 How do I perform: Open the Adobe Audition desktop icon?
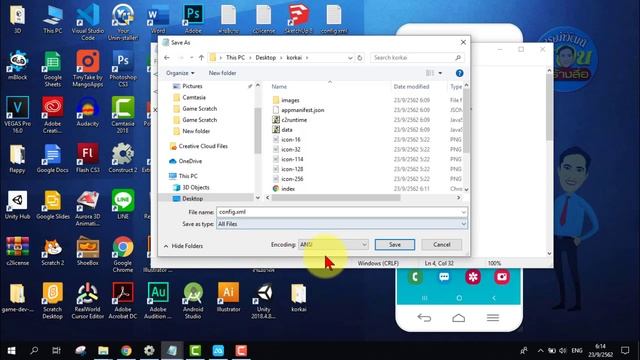point(158,301)
